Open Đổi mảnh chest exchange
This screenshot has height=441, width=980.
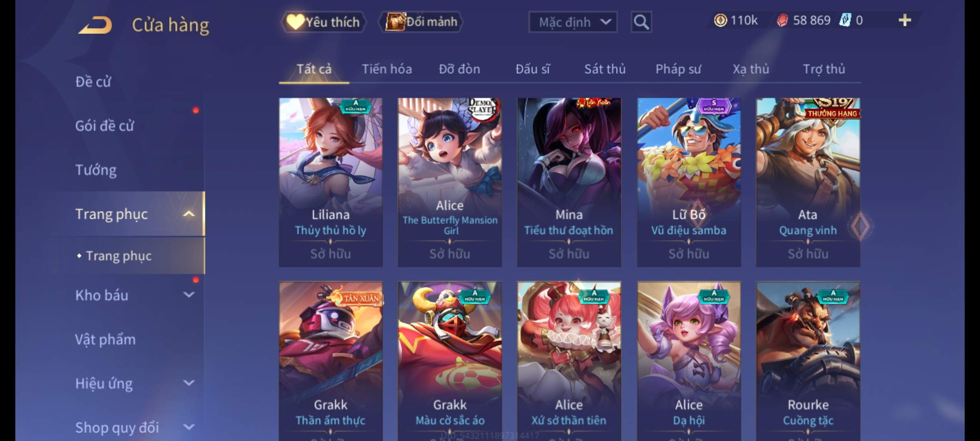click(421, 22)
